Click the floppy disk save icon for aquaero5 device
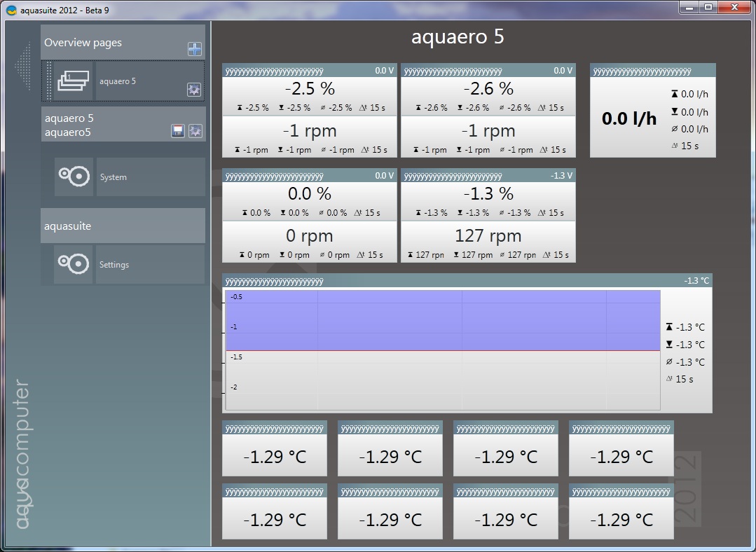The width and height of the screenshot is (756, 552). click(x=178, y=131)
